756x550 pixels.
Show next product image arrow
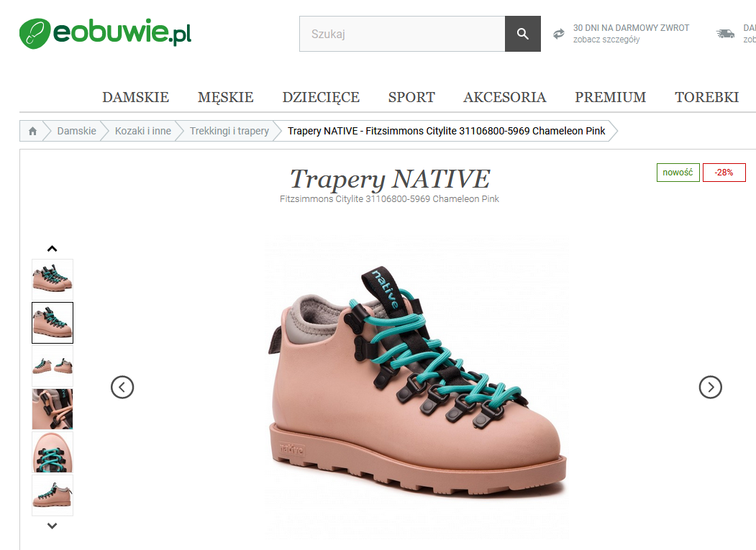[710, 387]
